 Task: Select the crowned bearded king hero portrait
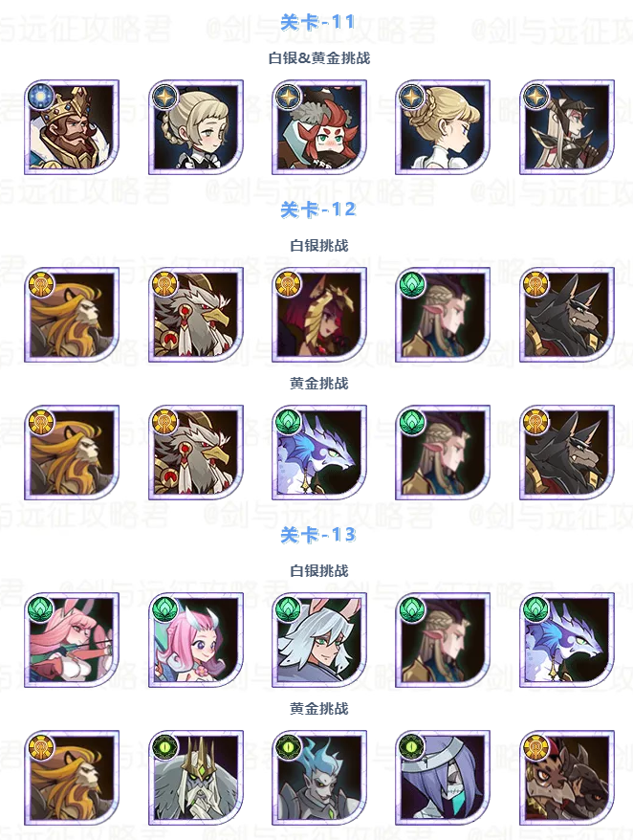point(72,127)
